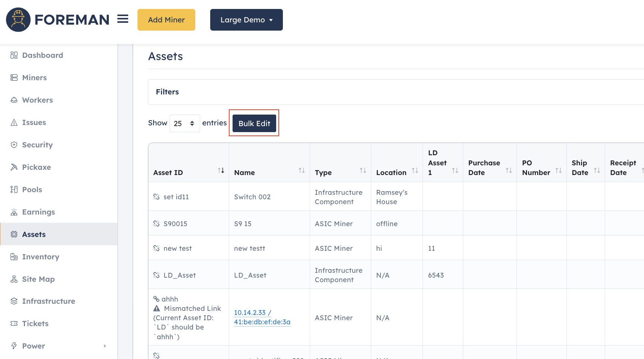Navigate to Issues page
The height and width of the screenshot is (359, 644).
tap(34, 122)
